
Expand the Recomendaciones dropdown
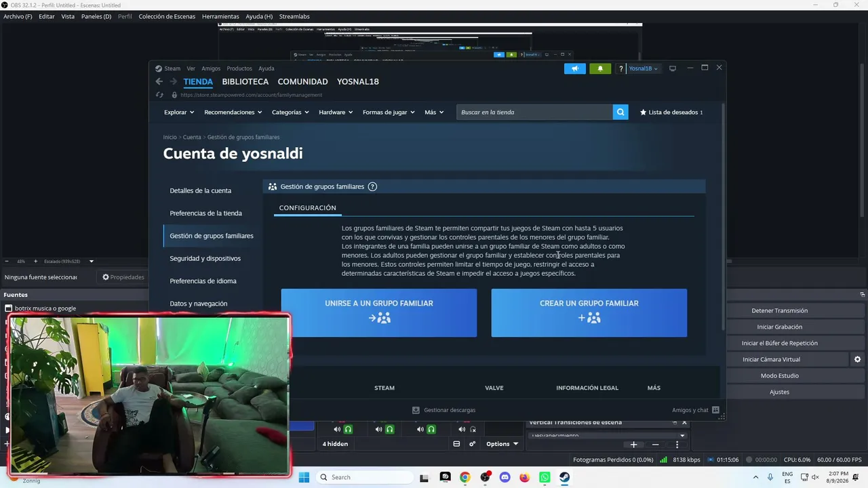[233, 113]
